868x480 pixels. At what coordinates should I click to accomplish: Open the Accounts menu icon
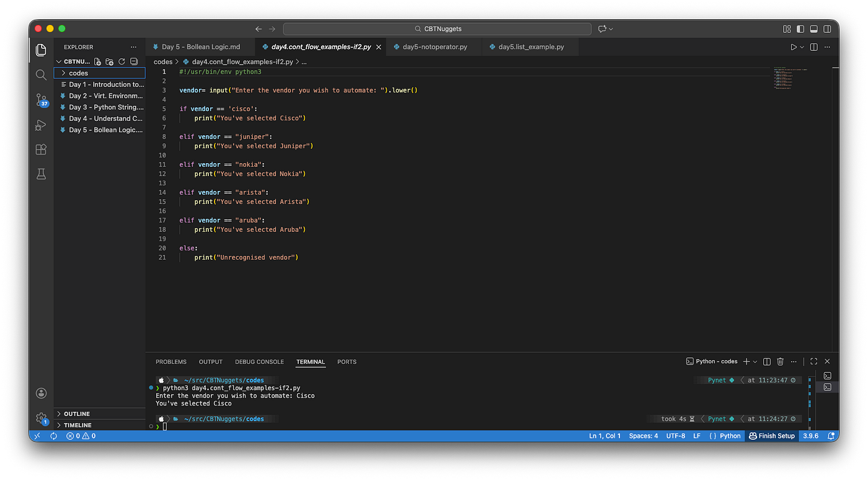[41, 393]
